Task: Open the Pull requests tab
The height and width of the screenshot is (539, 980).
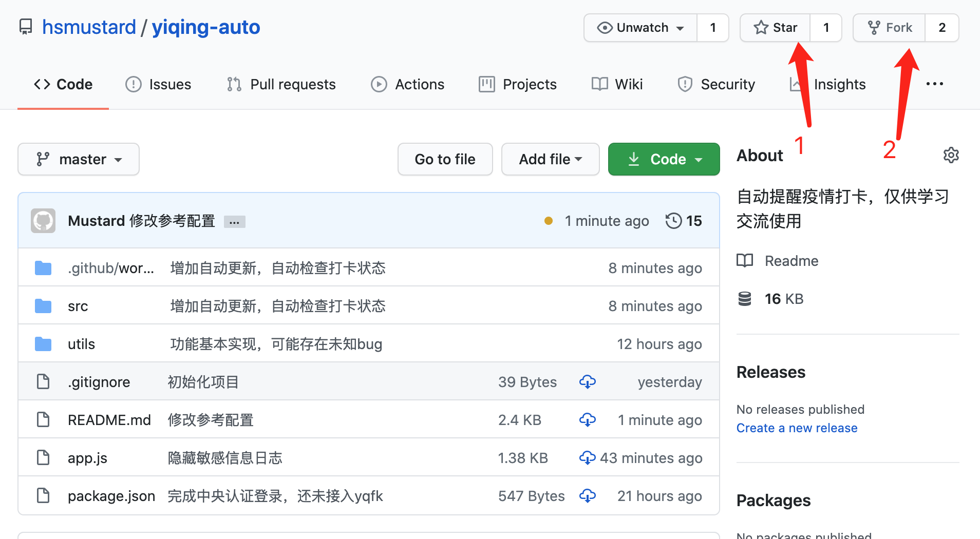Action: click(281, 84)
